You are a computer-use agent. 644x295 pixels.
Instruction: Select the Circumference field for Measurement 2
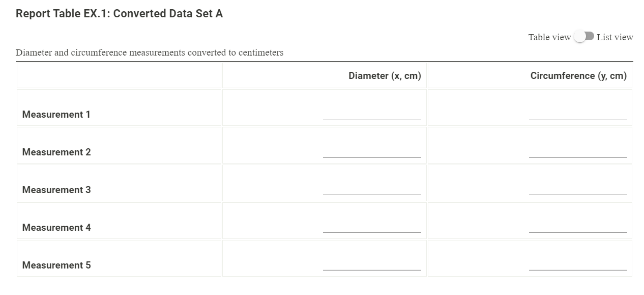[578, 154]
